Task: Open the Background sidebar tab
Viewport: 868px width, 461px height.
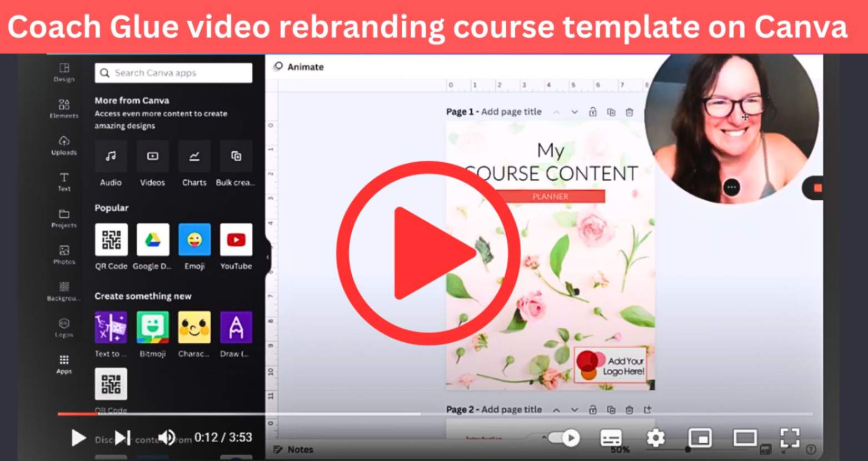Action: (64, 291)
